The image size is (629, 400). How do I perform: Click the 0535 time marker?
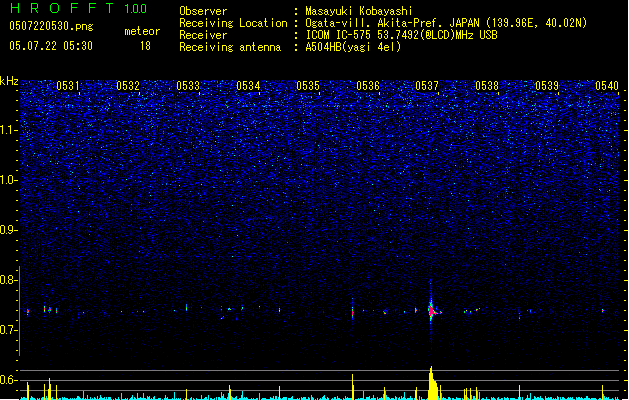[308, 86]
